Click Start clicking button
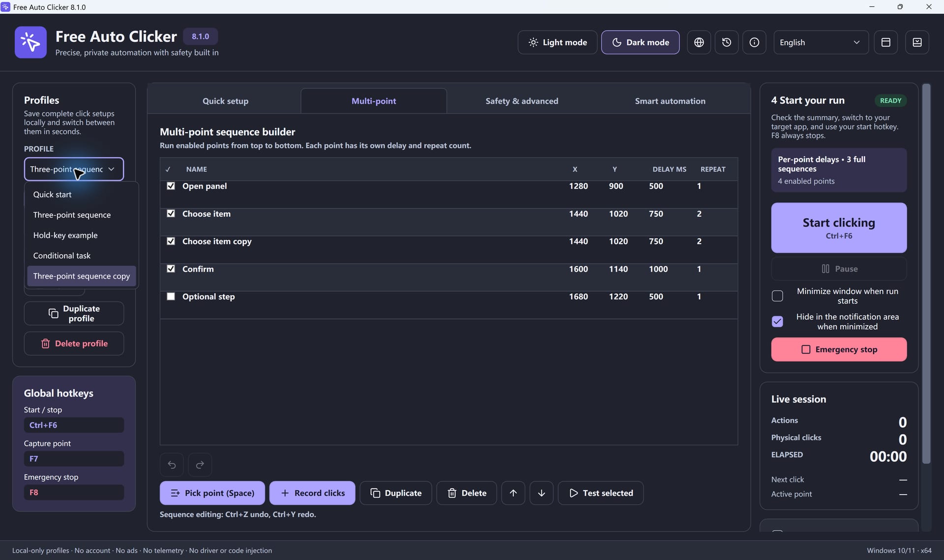This screenshot has width=944, height=560. click(839, 228)
